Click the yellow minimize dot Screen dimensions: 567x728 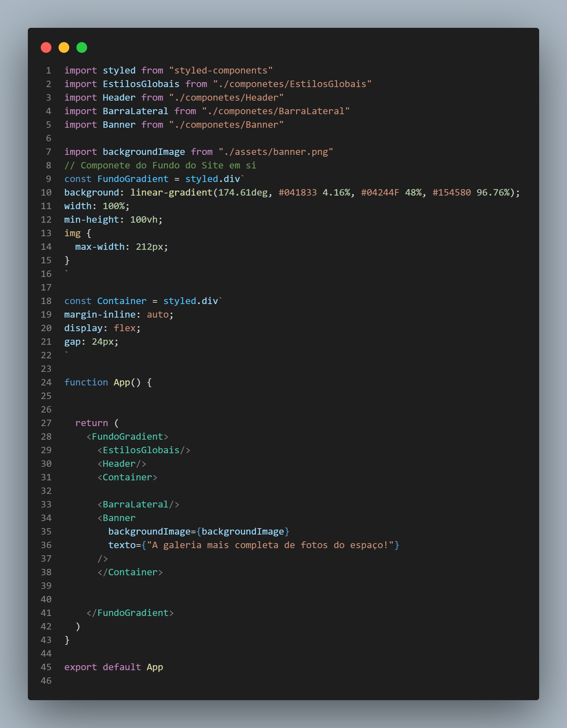64,47
